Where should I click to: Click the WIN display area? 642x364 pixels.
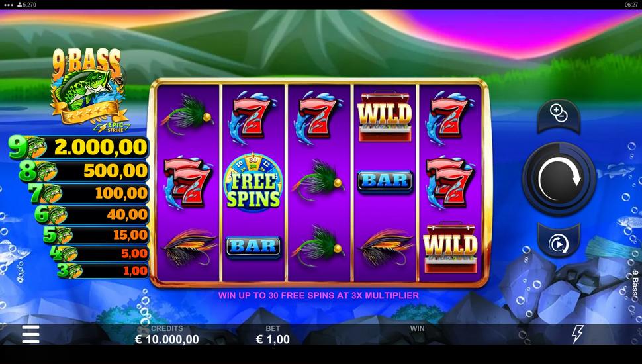[417, 334]
